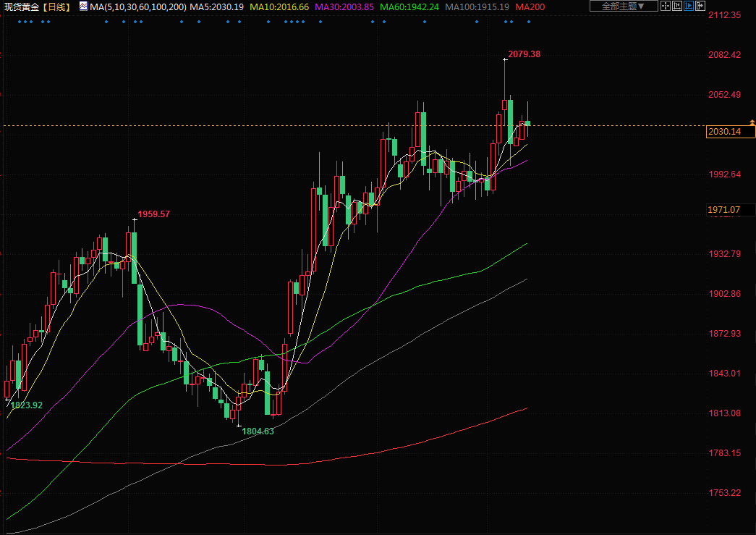Click the crosshair cursor icon in toolbar
The height and width of the screenshot is (535, 756).
point(666,6)
